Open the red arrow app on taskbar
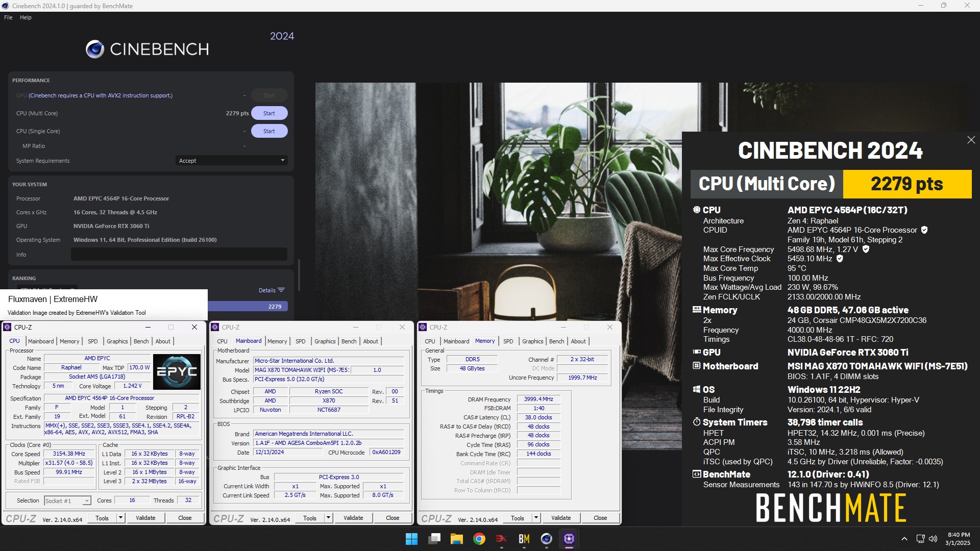 click(x=501, y=539)
